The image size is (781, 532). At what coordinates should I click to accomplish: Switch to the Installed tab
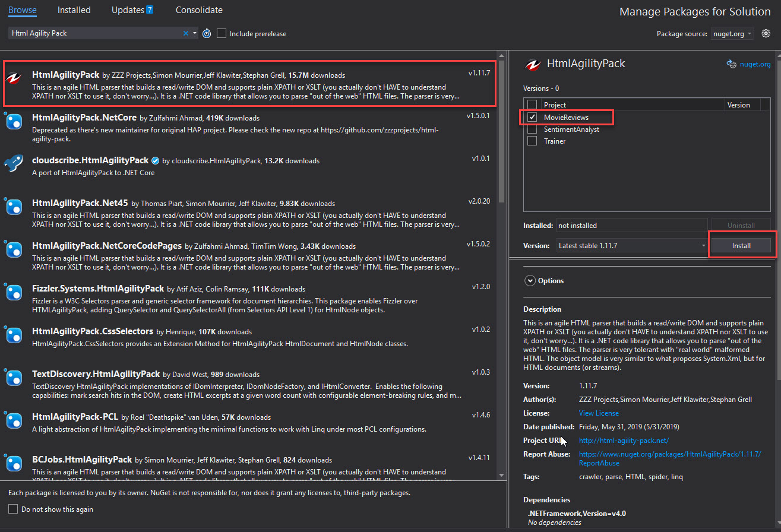click(74, 10)
